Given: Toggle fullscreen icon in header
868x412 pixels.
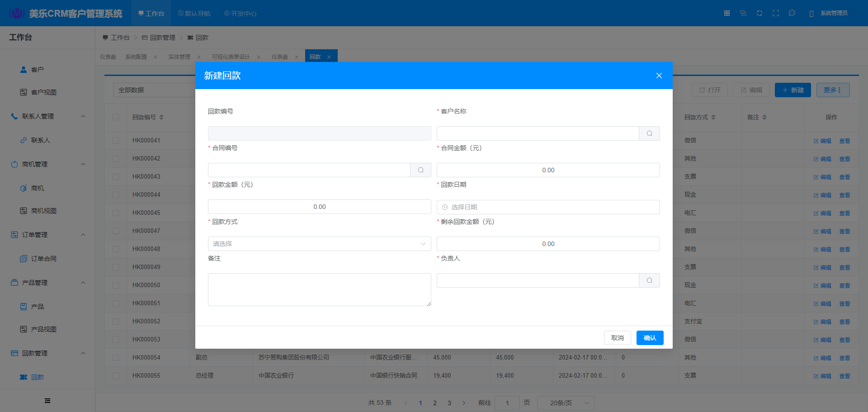Looking at the screenshot, I should point(776,13).
